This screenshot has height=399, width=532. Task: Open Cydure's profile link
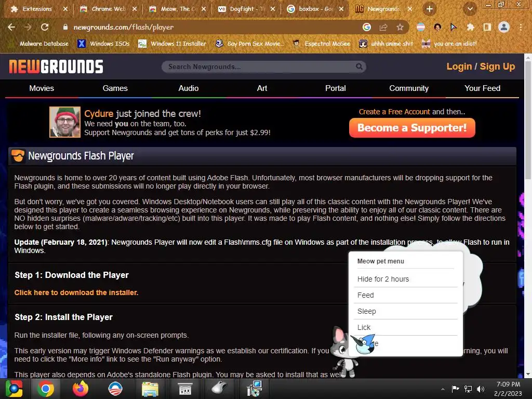point(99,114)
